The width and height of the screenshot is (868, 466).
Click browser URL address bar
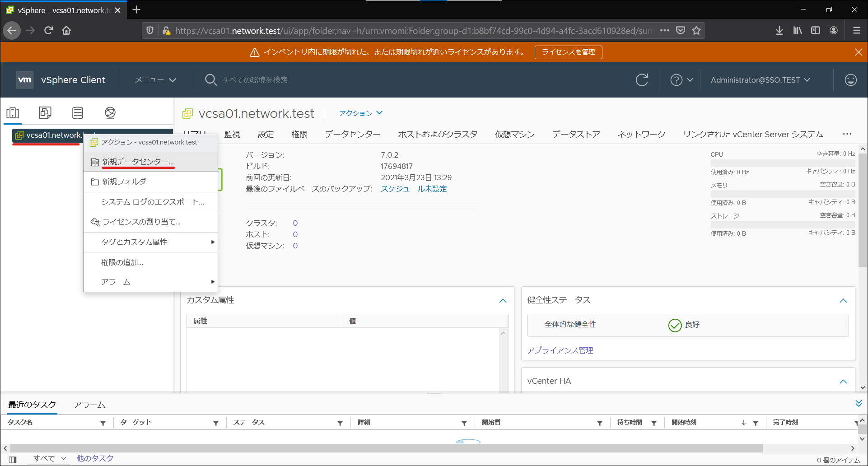tap(414, 31)
